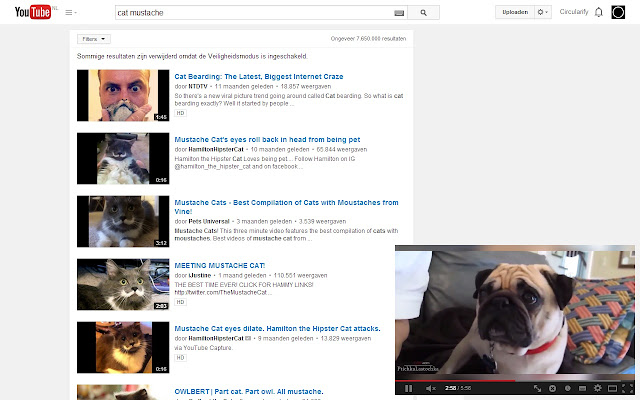
Task: Click the account avatar icon
Action: (618, 12)
